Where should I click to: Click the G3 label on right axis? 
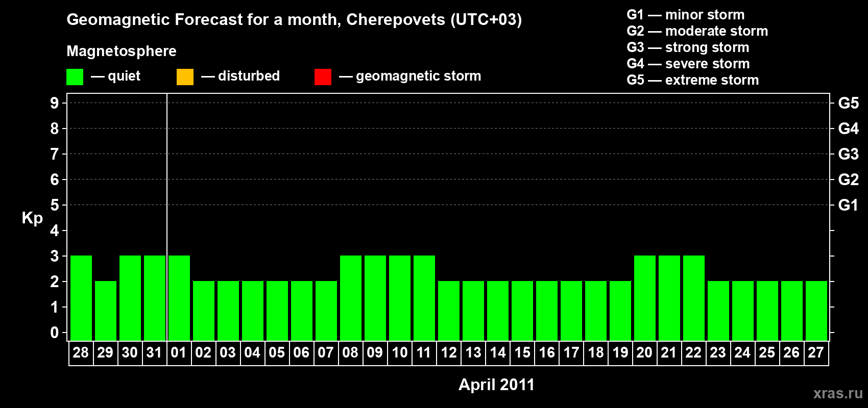pyautogui.click(x=849, y=154)
